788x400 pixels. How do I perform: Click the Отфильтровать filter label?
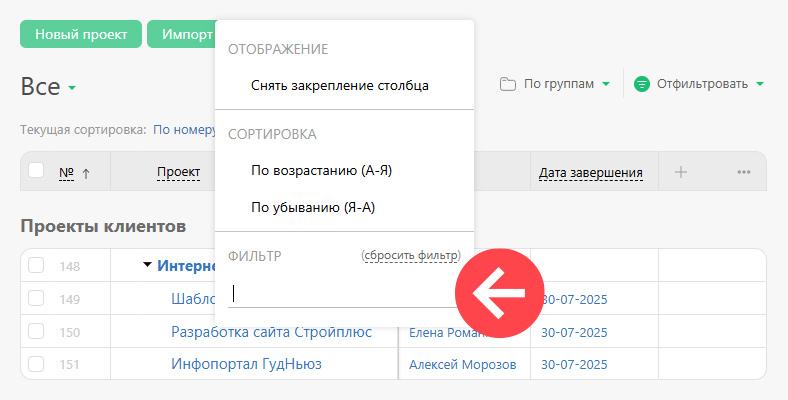click(702, 84)
